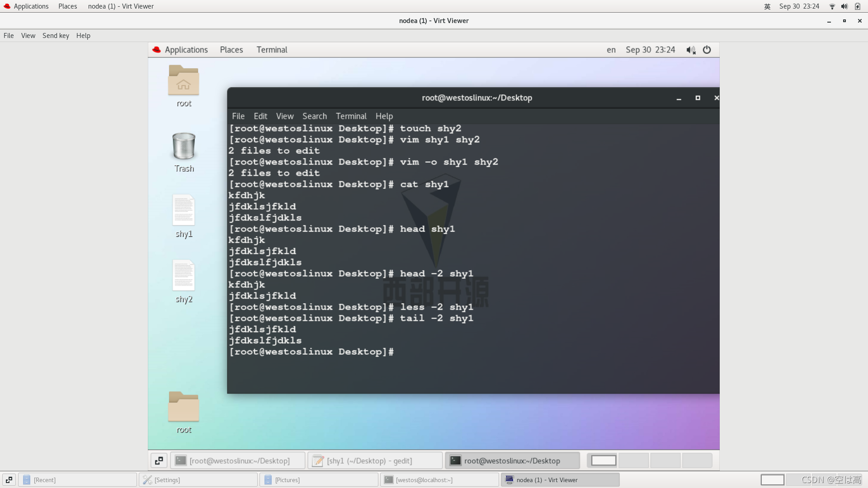Switch to [root@westoslinux:~/Desktop] taskbar window
The image size is (868, 488).
[237, 460]
